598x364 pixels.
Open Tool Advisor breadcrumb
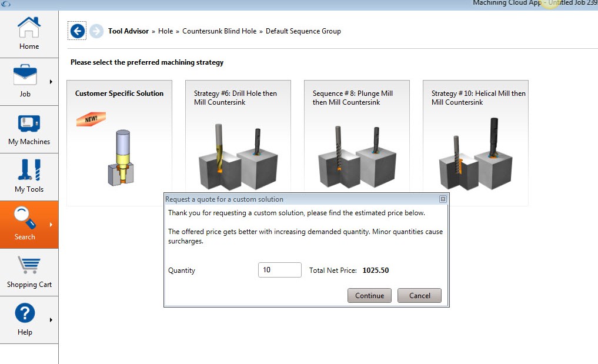point(128,31)
